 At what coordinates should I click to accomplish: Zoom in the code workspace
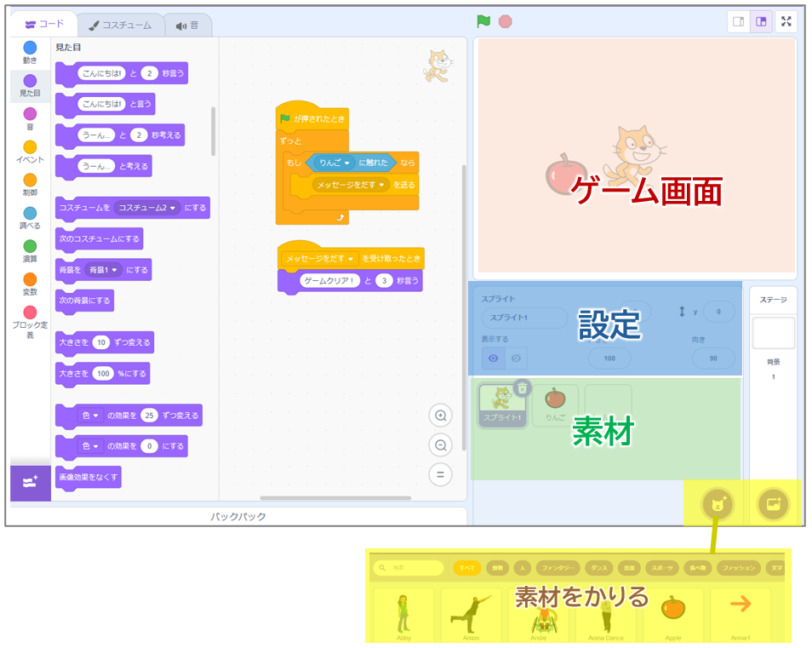tap(441, 416)
